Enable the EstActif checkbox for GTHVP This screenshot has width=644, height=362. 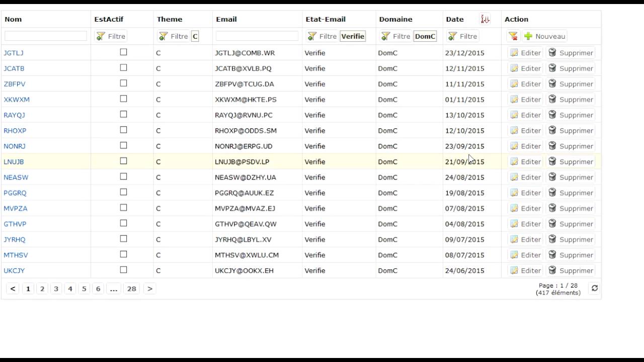coord(123,224)
